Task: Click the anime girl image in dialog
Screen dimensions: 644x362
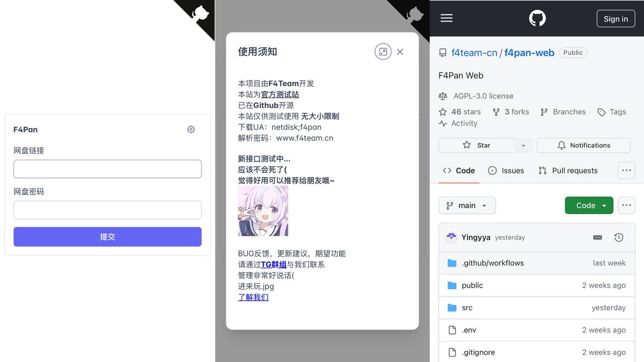Action: 263,211
